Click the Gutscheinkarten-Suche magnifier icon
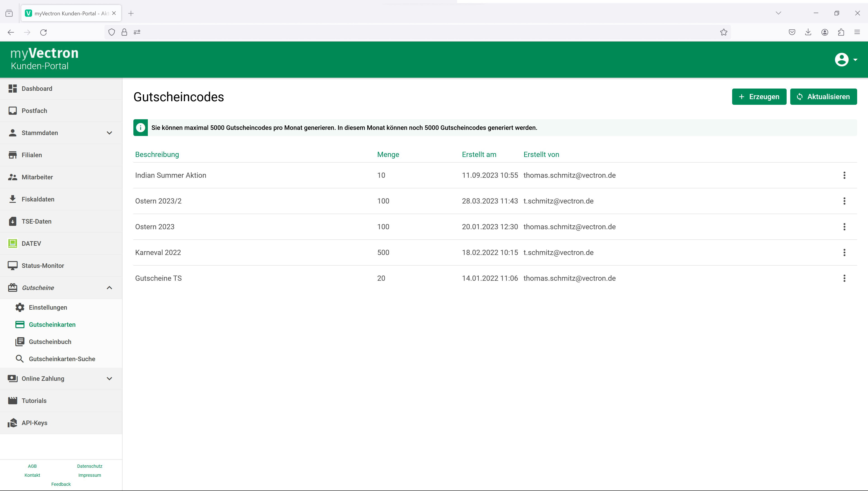Viewport: 868px width, 491px height. (x=20, y=359)
